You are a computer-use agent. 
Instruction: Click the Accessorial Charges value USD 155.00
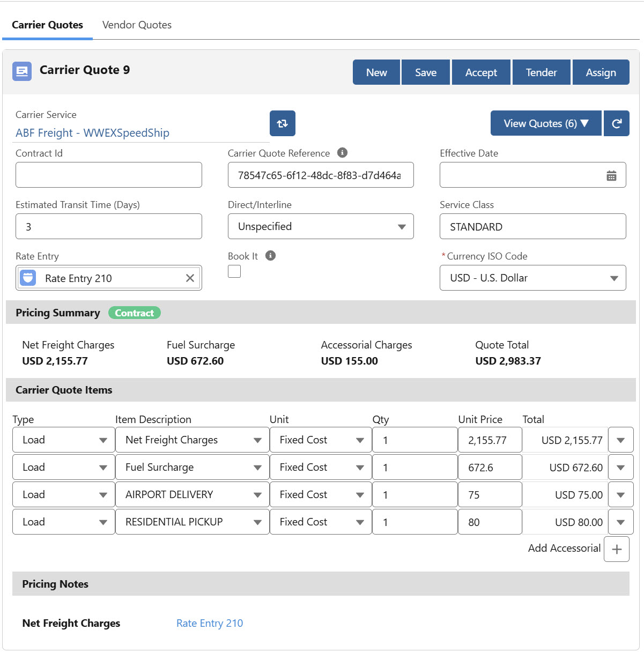point(349,361)
